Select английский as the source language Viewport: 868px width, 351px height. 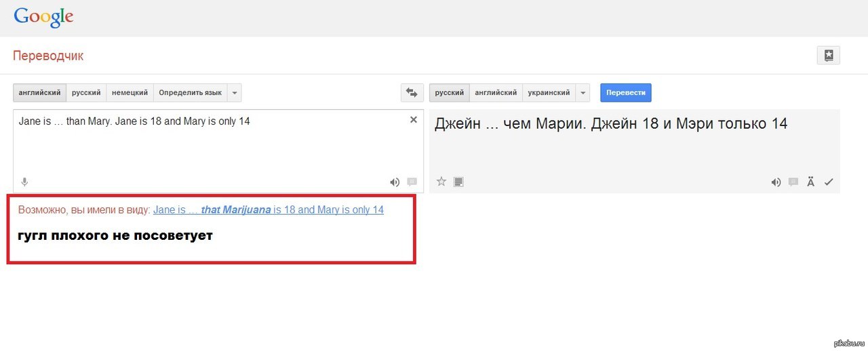[40, 93]
